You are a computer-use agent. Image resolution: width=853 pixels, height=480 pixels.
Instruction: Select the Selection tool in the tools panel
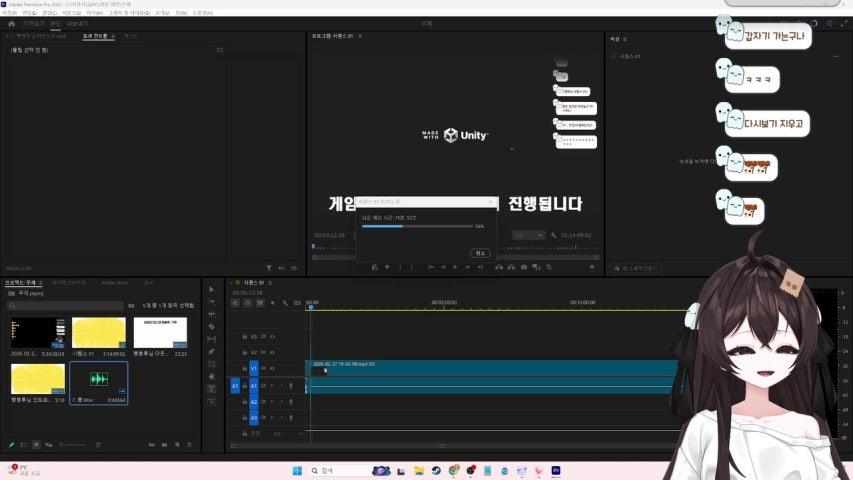click(211, 290)
